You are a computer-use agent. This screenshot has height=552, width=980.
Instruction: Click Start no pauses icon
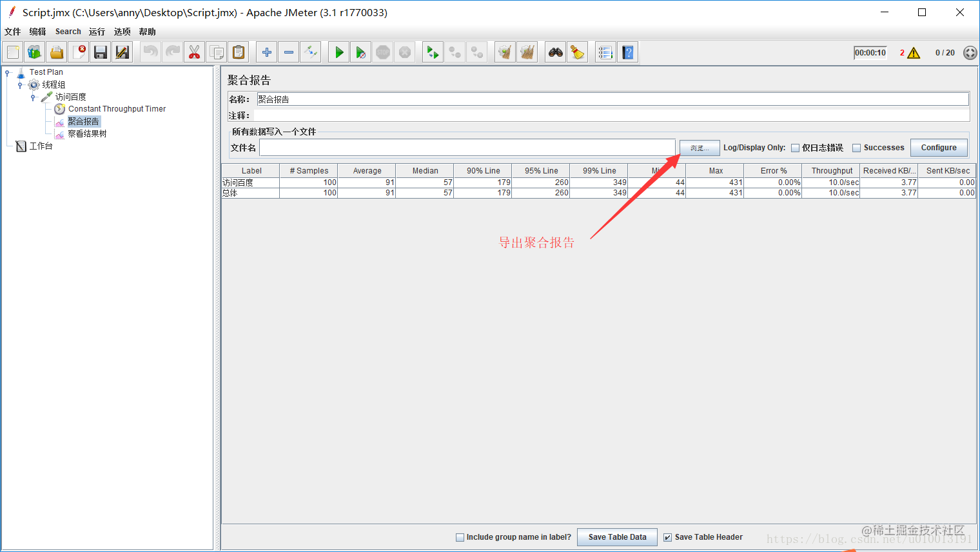[361, 52]
